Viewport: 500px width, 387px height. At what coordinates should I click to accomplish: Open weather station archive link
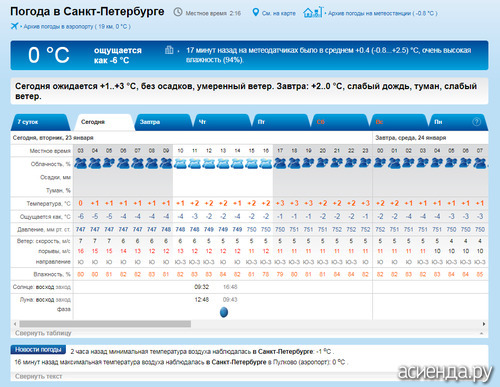tap(382, 13)
